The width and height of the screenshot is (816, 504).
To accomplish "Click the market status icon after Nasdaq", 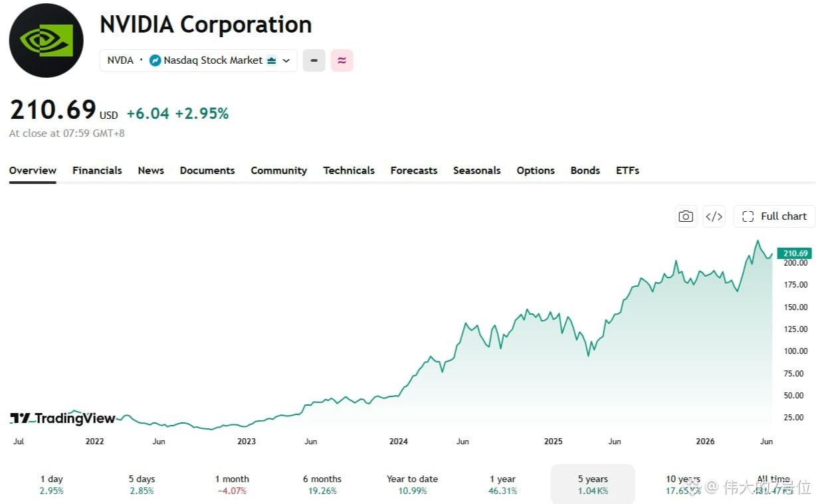I will point(271,60).
